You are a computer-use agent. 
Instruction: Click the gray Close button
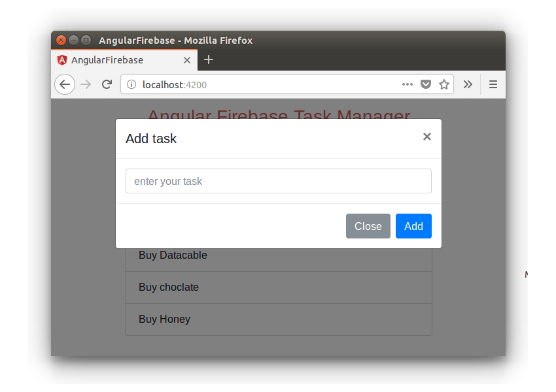pyautogui.click(x=368, y=226)
